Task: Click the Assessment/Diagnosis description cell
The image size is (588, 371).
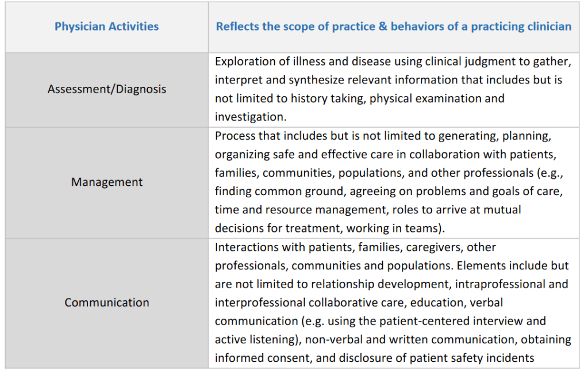Action: point(393,89)
